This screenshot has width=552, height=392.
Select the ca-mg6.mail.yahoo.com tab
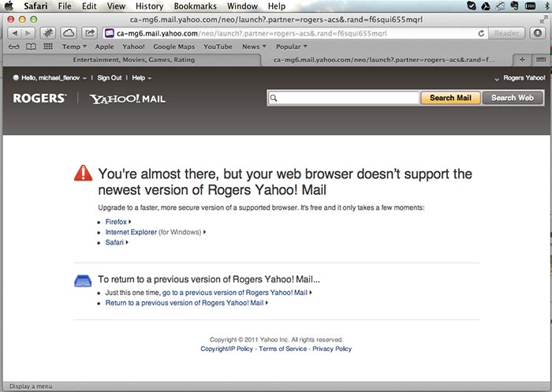tap(385, 60)
